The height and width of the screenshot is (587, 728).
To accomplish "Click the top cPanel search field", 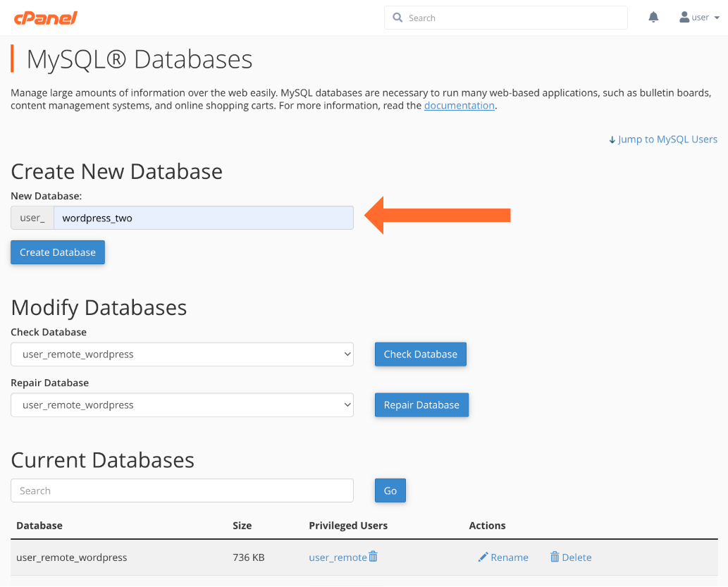I will pyautogui.click(x=514, y=18).
